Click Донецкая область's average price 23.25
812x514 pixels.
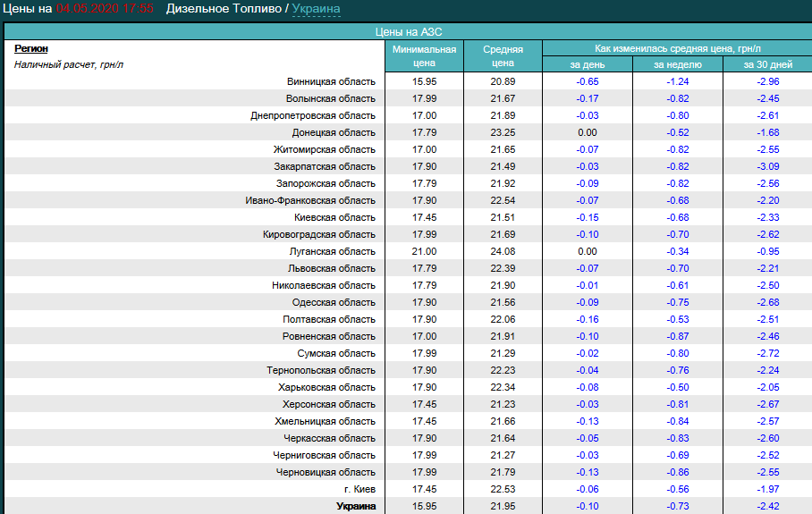[x=503, y=132]
